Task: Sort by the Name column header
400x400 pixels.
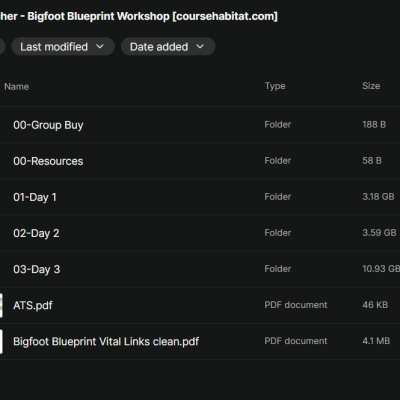Action: 16,87
